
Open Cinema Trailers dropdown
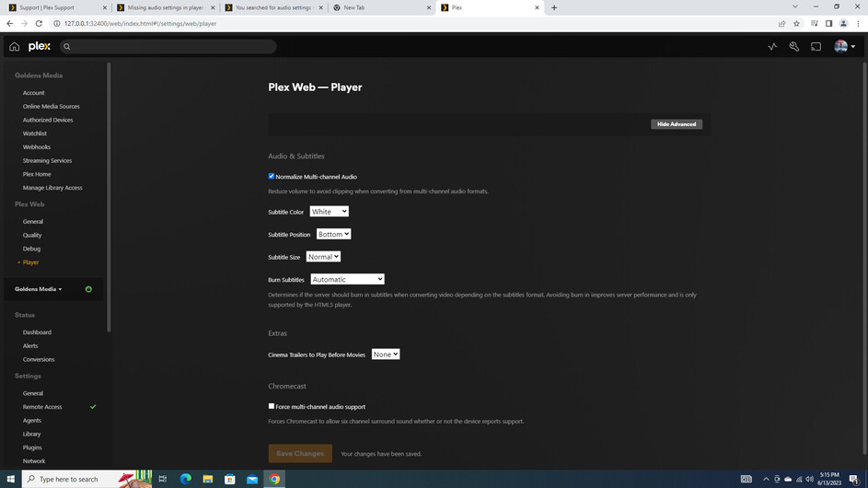click(386, 354)
